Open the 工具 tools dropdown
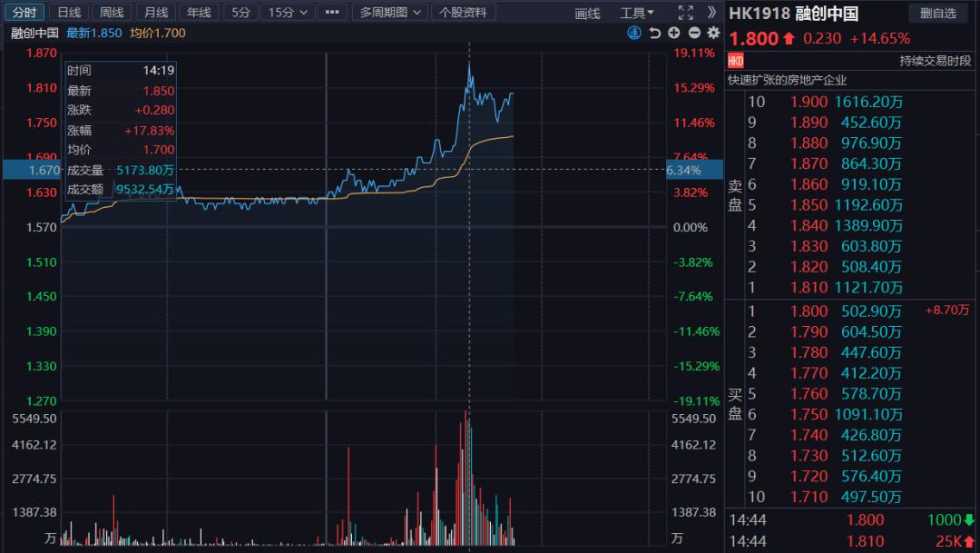Viewport: 980px width, 553px height. (637, 13)
